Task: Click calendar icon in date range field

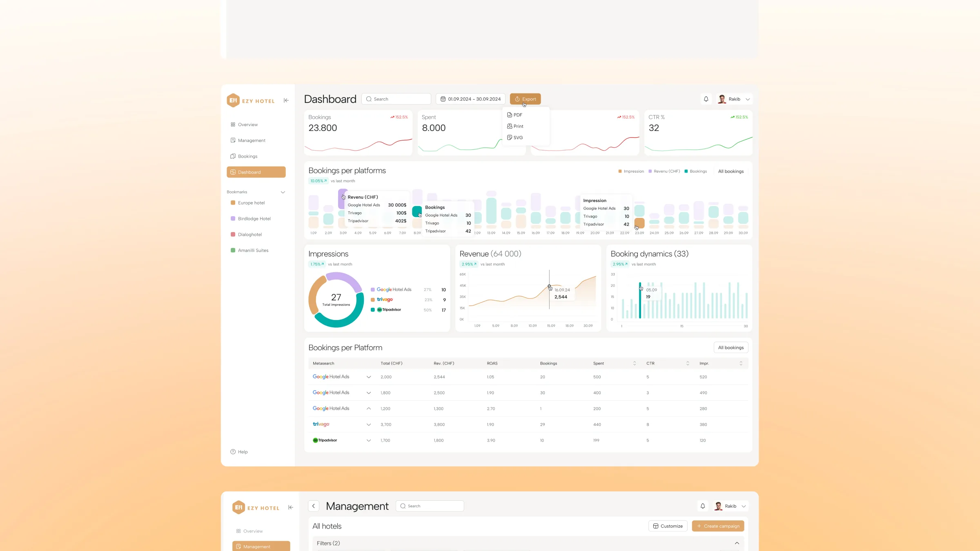Action: 443,99
